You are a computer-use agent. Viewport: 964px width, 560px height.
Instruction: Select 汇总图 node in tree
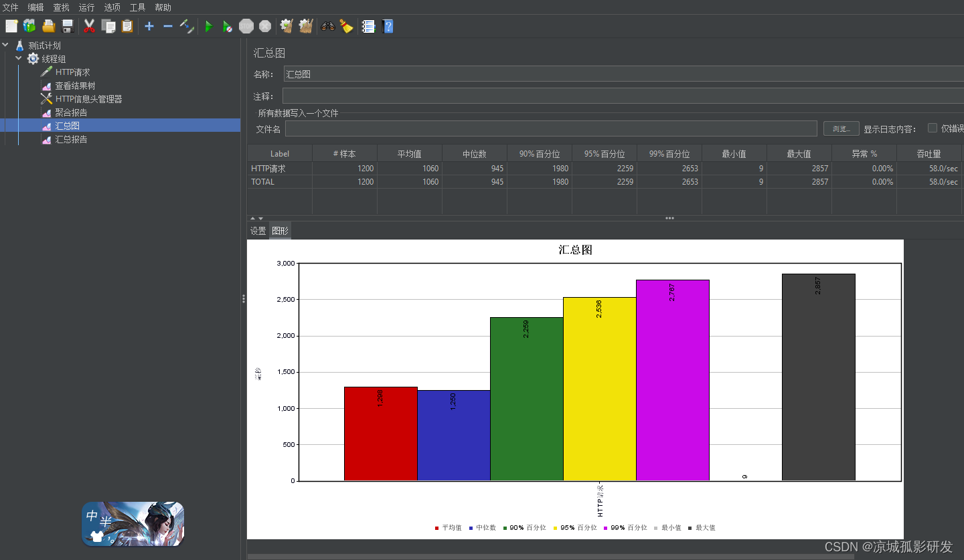tap(67, 126)
